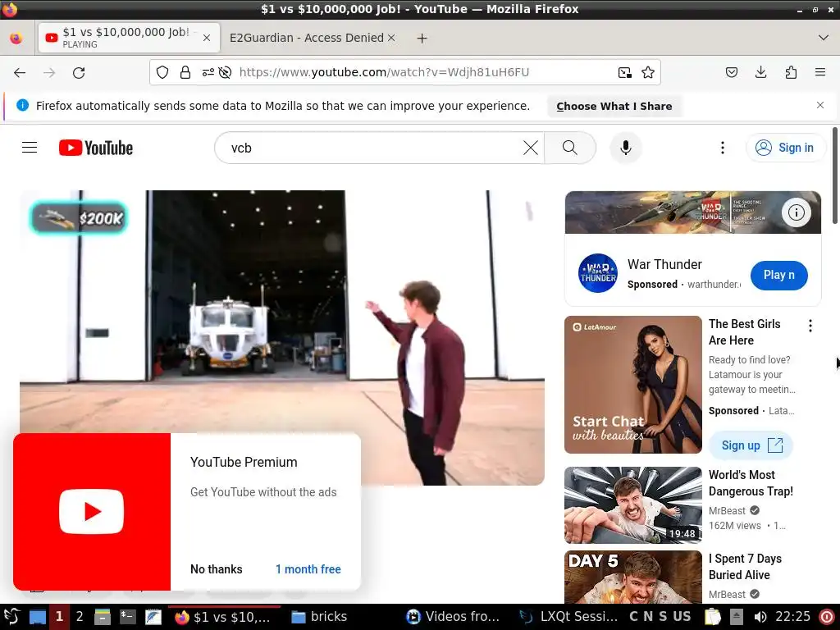Click the blocked autoplay icon in address bar

coord(225,72)
